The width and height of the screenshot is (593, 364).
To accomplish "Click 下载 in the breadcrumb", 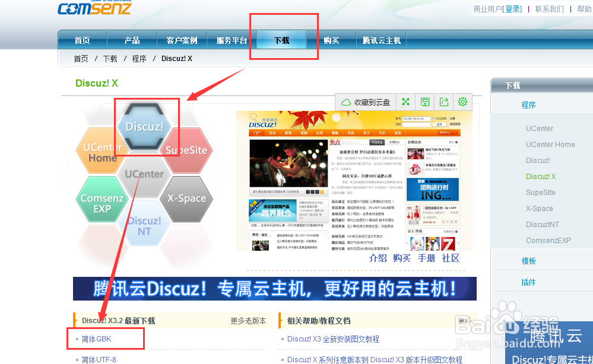I will pos(110,59).
